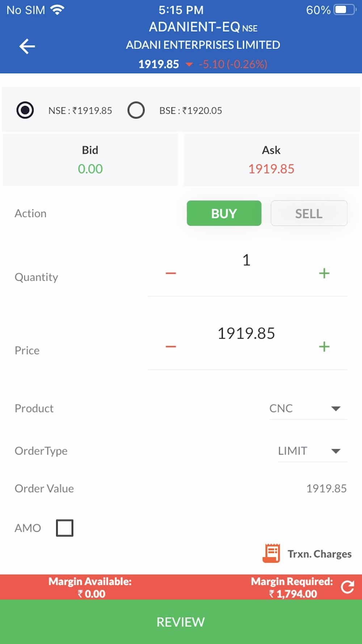Select the BSE exchange radio button
The width and height of the screenshot is (362, 644).
pyautogui.click(x=136, y=110)
